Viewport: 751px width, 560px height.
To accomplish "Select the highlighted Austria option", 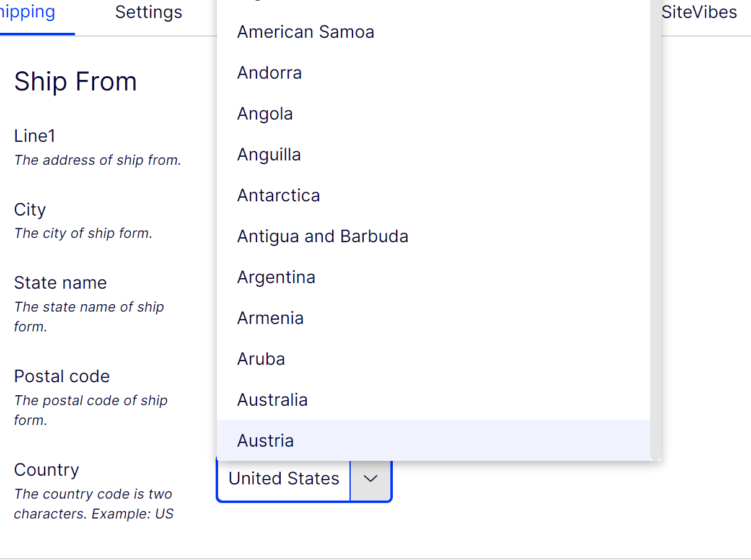I will coord(266,441).
